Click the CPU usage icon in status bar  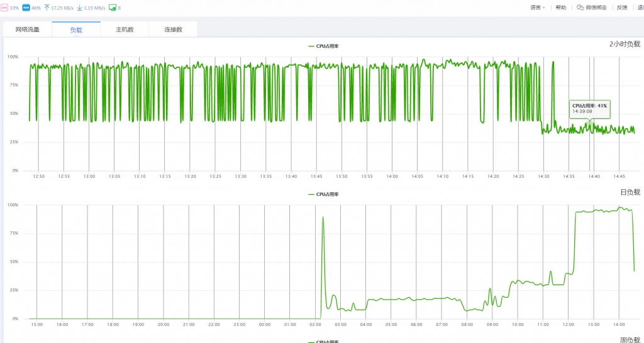pyautogui.click(x=4, y=8)
